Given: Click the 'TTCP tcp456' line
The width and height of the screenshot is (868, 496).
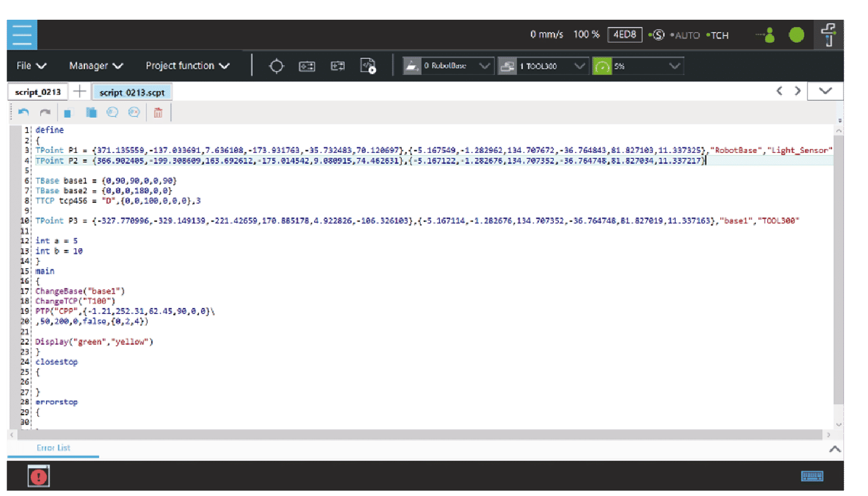Looking at the screenshot, I should click(118, 201).
